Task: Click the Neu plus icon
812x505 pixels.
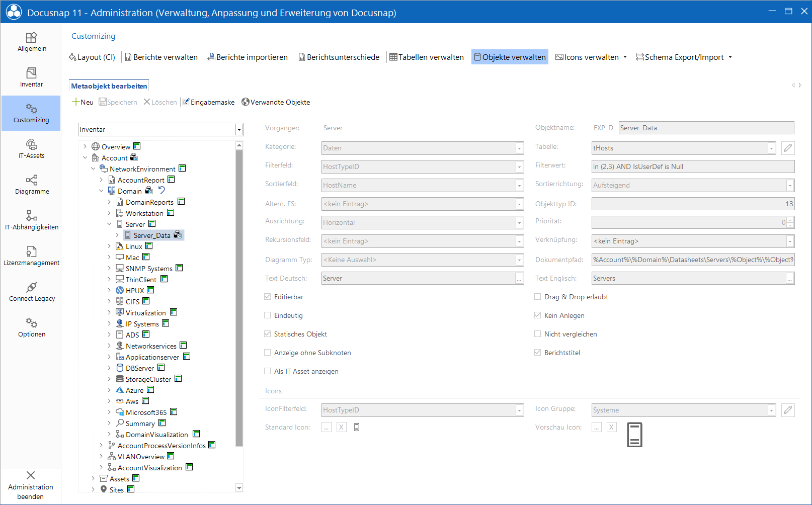Action: click(75, 102)
